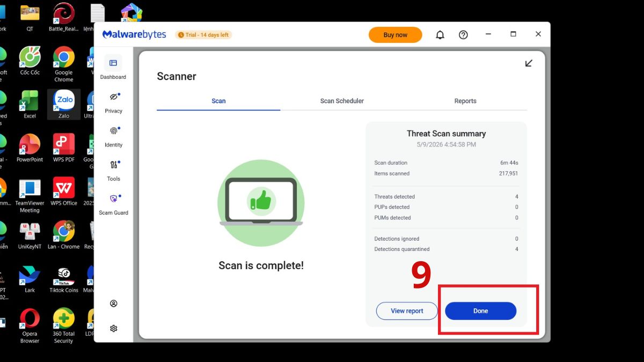
Task: Switch to the Scan tab
Action: click(218, 101)
